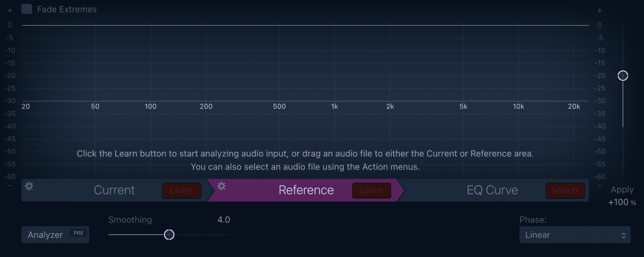Click the Match button in EQ Curve

pyautogui.click(x=565, y=190)
